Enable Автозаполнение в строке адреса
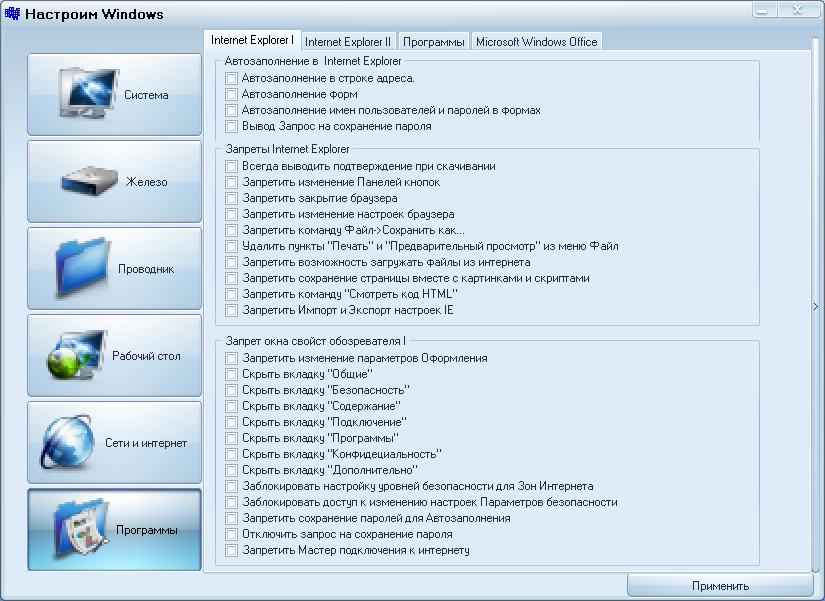The height and width of the screenshot is (601, 825). click(231, 78)
